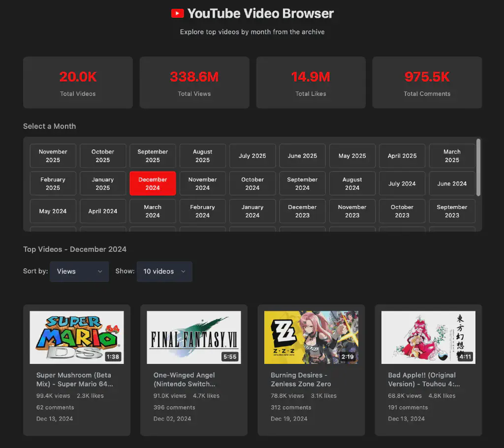Open the Sort by Views dropdown
Viewport: 504px width, 448px height.
coord(79,271)
